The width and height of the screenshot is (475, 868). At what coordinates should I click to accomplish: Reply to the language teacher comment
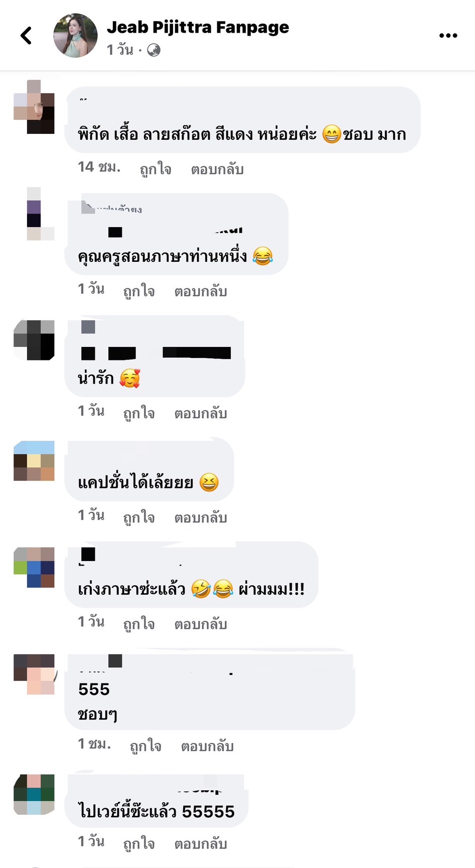point(201,291)
